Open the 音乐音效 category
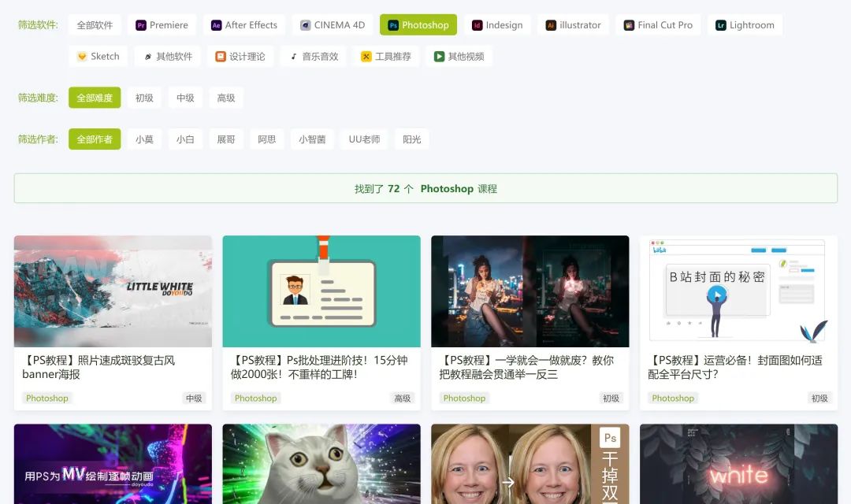Screen dimensions: 851x504 (x=314, y=57)
